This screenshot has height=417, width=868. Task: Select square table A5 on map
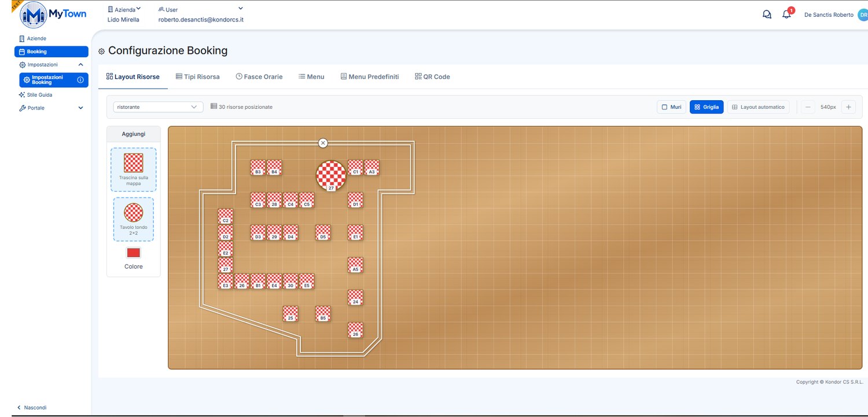pyautogui.click(x=355, y=265)
